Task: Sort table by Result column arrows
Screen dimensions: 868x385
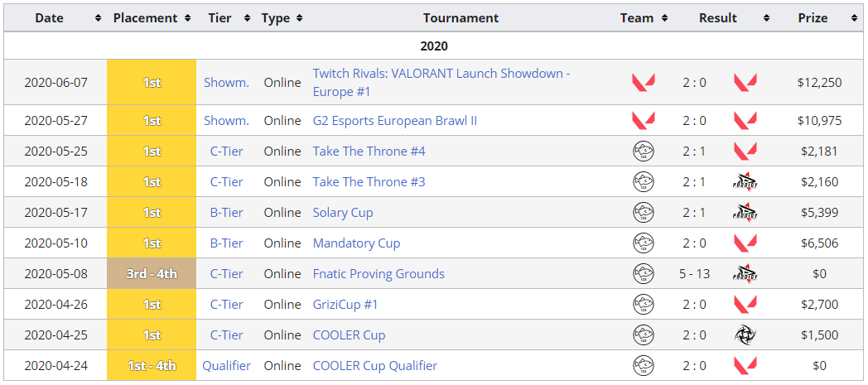Action: coord(766,18)
